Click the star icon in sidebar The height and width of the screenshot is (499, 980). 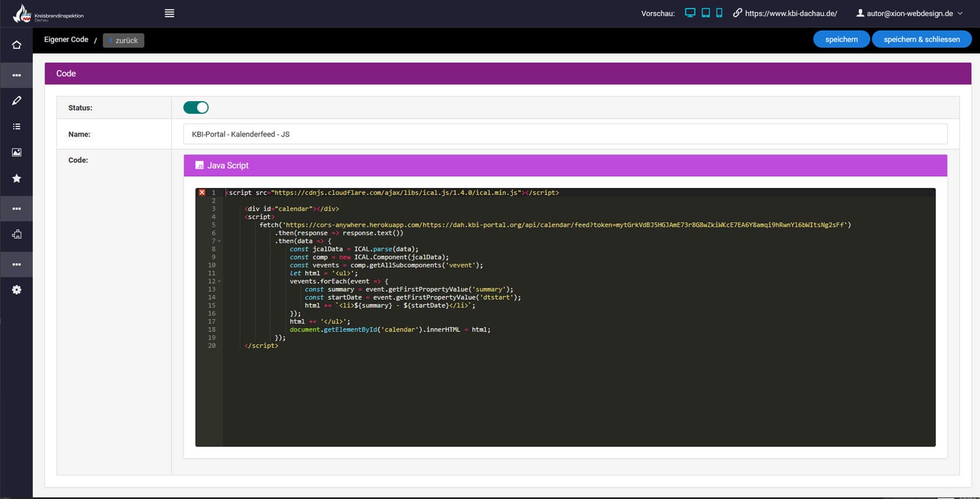coord(16,178)
